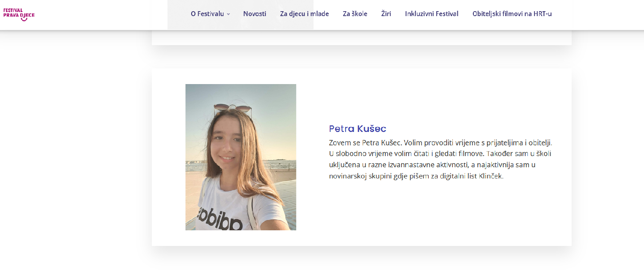The image size is (644, 271).
Task: Select the Žiri menu item
Action: [x=386, y=14]
